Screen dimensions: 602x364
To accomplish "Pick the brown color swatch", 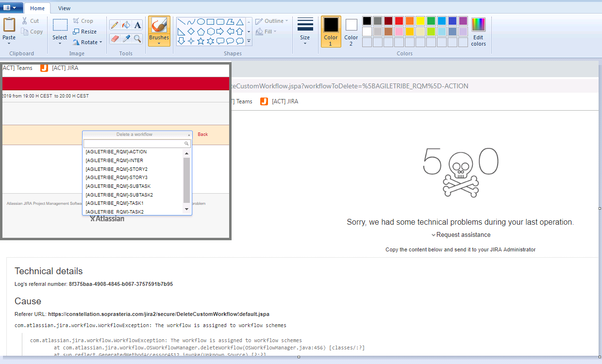I will (x=388, y=32).
